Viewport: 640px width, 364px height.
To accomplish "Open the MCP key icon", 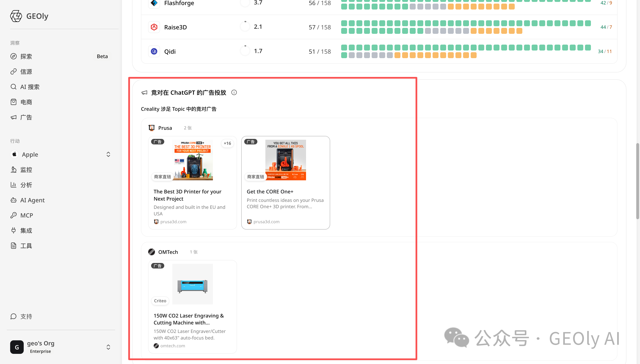I will 14,215.
